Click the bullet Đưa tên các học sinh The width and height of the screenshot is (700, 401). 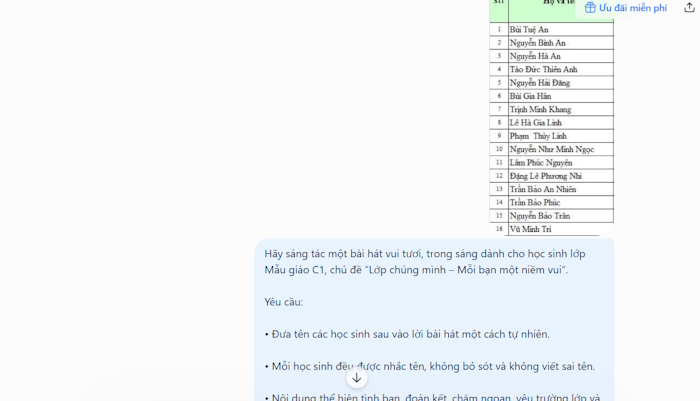tap(407, 334)
